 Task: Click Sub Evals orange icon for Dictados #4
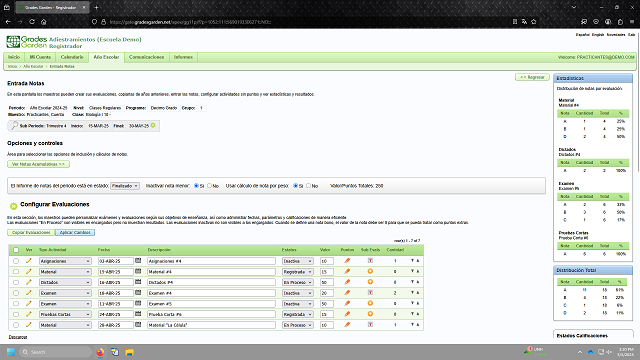pos(370,282)
